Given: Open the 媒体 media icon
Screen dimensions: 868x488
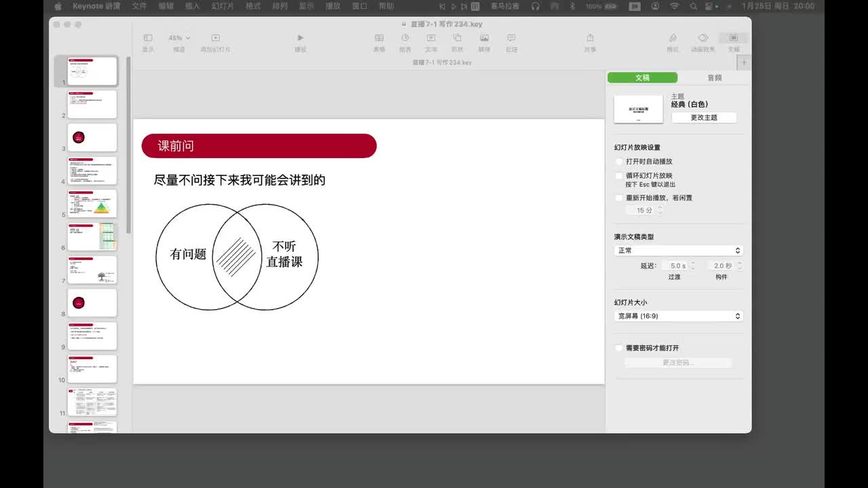Looking at the screenshot, I should point(484,38).
